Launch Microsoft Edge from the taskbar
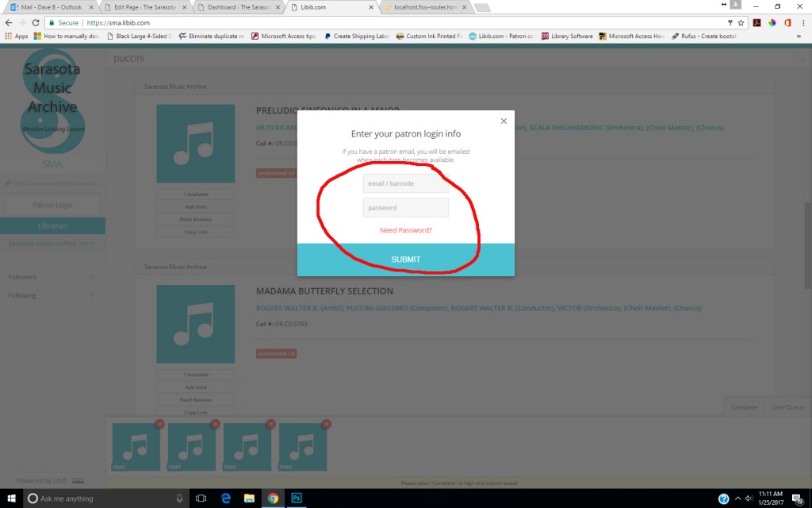This screenshot has height=508, width=812. [x=226, y=498]
